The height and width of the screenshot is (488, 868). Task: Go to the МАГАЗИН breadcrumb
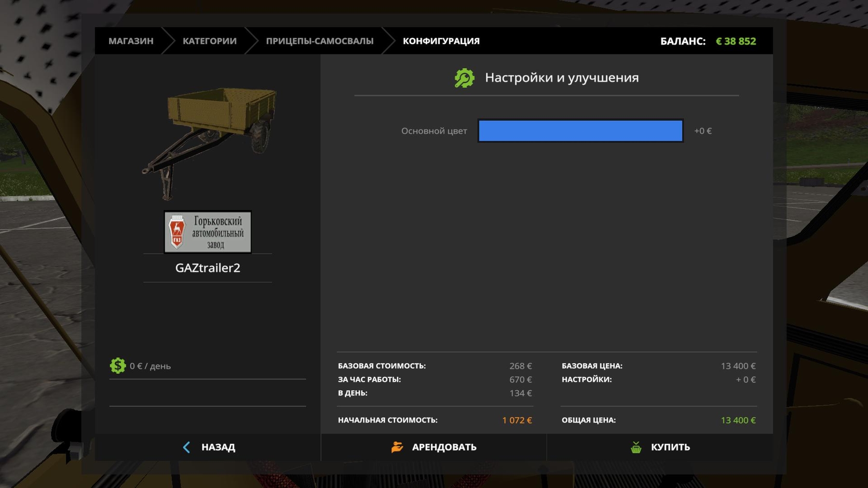(x=131, y=41)
